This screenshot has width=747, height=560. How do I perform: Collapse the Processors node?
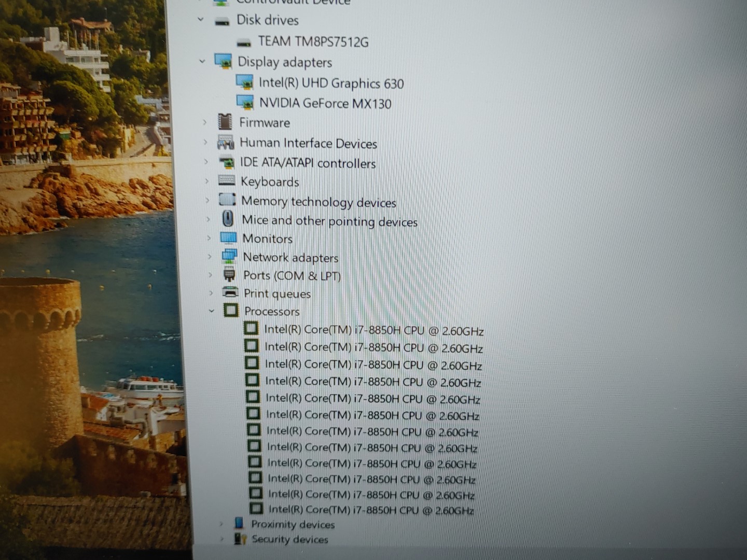pos(212,311)
